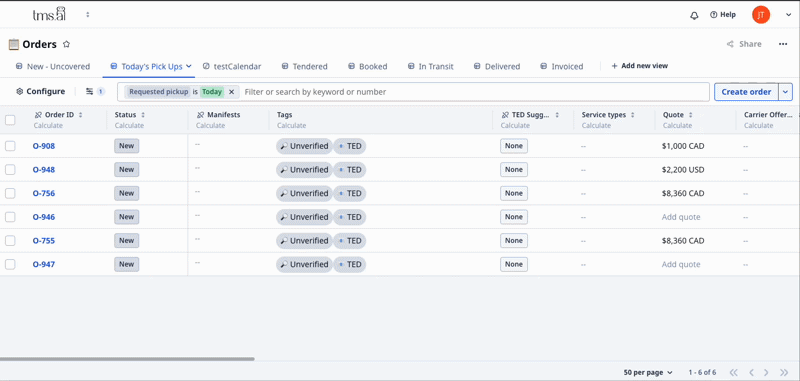The width and height of the screenshot is (800, 381).
Task: Click the Today filter value chip
Action: click(x=212, y=92)
